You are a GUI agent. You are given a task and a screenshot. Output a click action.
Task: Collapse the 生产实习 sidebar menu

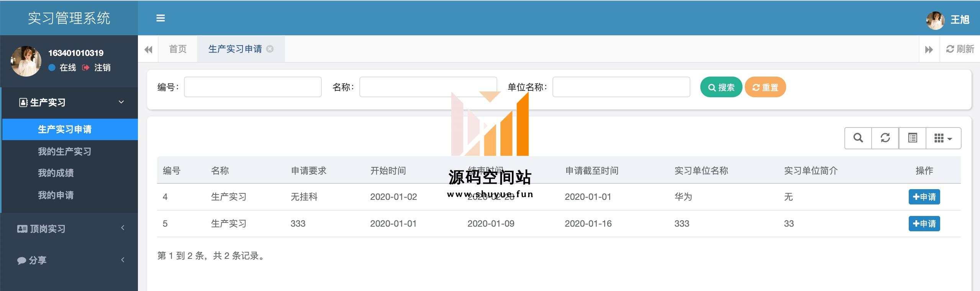tap(70, 103)
